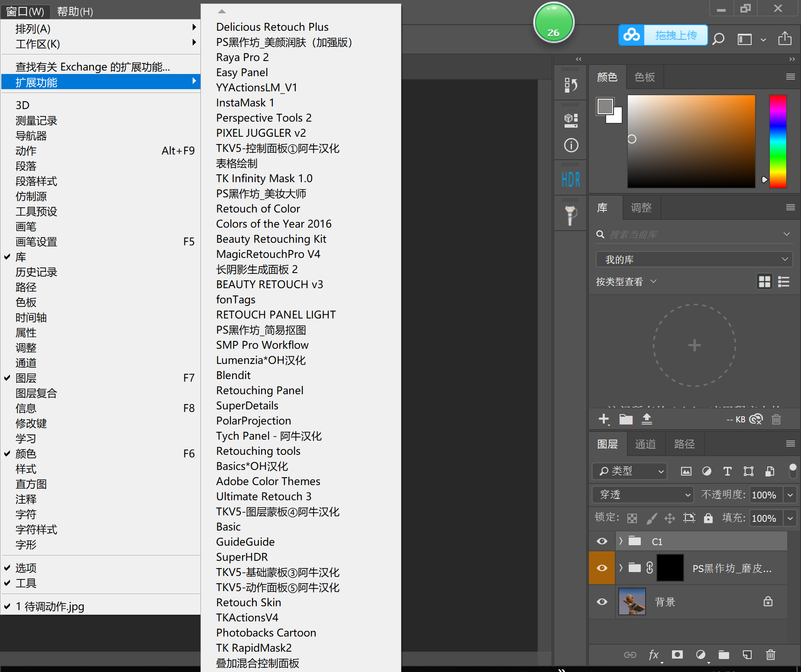
Task: Toggle lock image pixels brush icon
Action: (x=651, y=518)
